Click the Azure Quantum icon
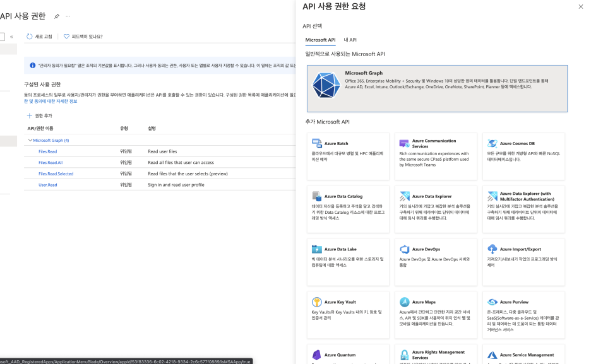The width and height of the screenshot is (591, 364). click(x=316, y=355)
